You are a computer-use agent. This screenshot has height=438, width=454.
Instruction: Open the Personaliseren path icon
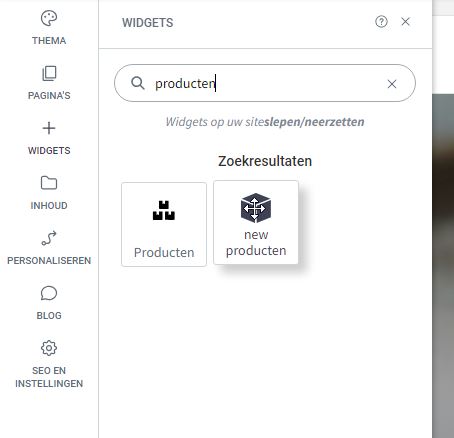[49, 238]
